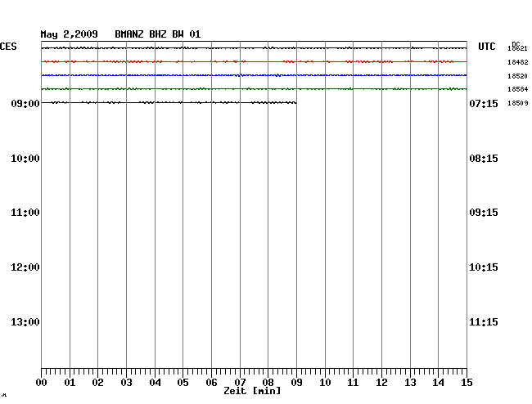
Task: Click the '10:00' local time label
Action: pyautogui.click(x=25, y=159)
